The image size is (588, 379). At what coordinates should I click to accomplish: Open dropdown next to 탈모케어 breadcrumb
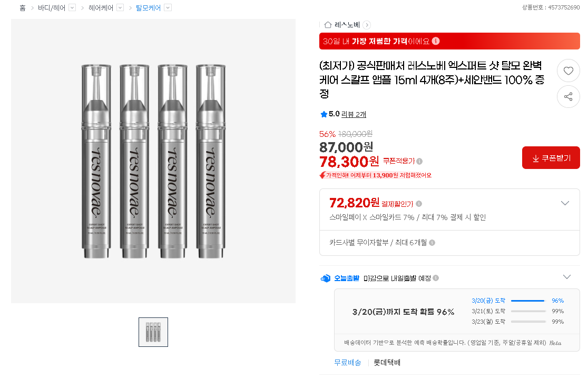(168, 8)
